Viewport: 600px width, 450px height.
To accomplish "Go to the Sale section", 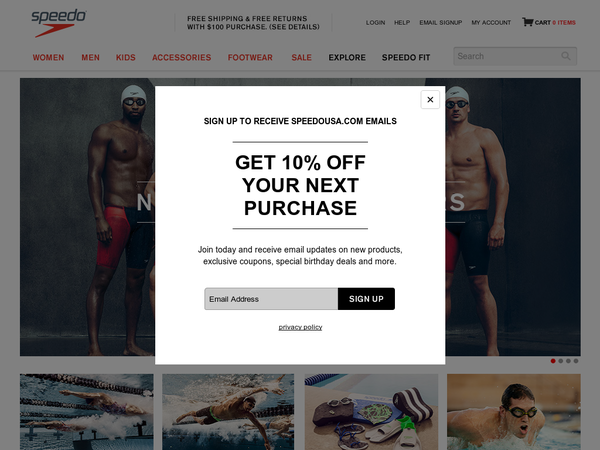I will 302,57.
